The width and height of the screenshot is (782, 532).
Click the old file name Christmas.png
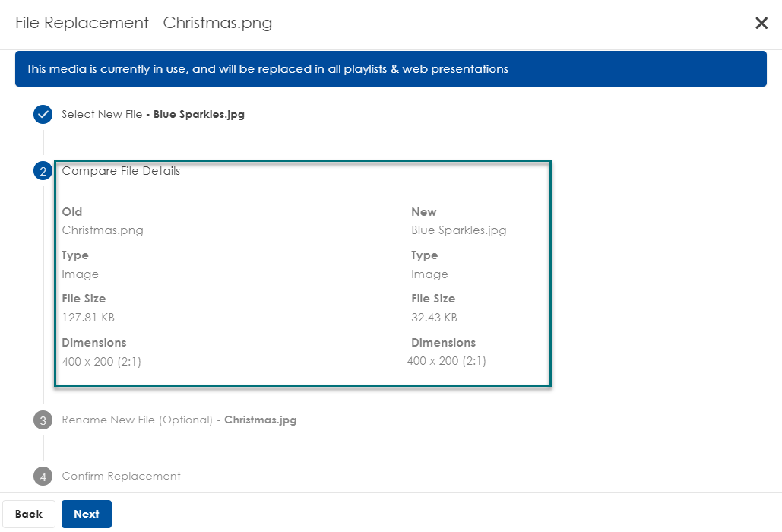pyautogui.click(x=103, y=230)
